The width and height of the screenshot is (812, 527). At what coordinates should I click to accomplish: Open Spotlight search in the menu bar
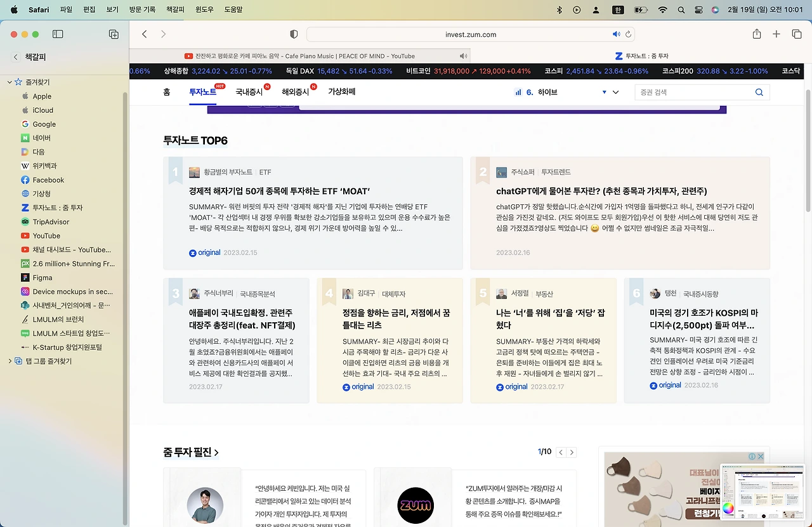pyautogui.click(x=681, y=10)
